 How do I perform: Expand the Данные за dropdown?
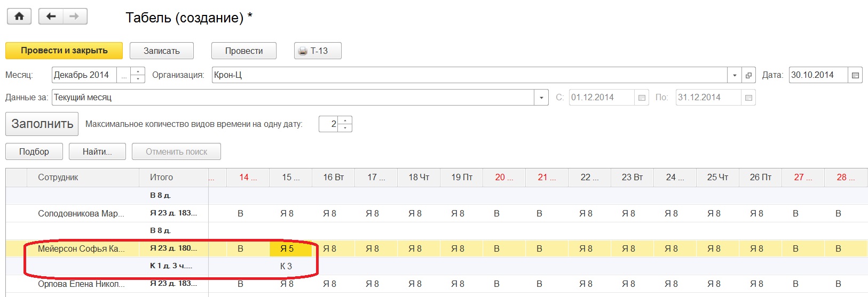pyautogui.click(x=542, y=98)
